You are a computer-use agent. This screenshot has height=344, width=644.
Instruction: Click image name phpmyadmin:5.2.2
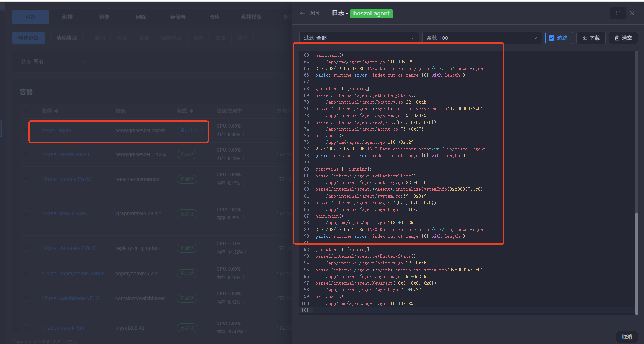click(136, 274)
